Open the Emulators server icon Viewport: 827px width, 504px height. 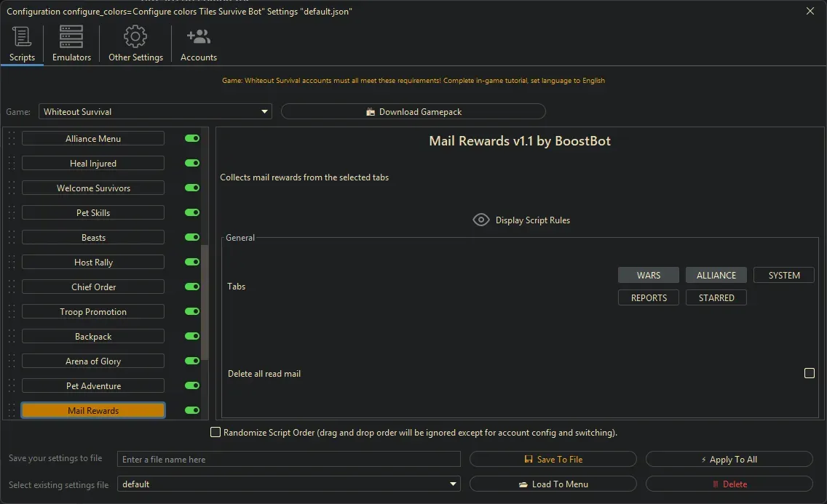71,36
